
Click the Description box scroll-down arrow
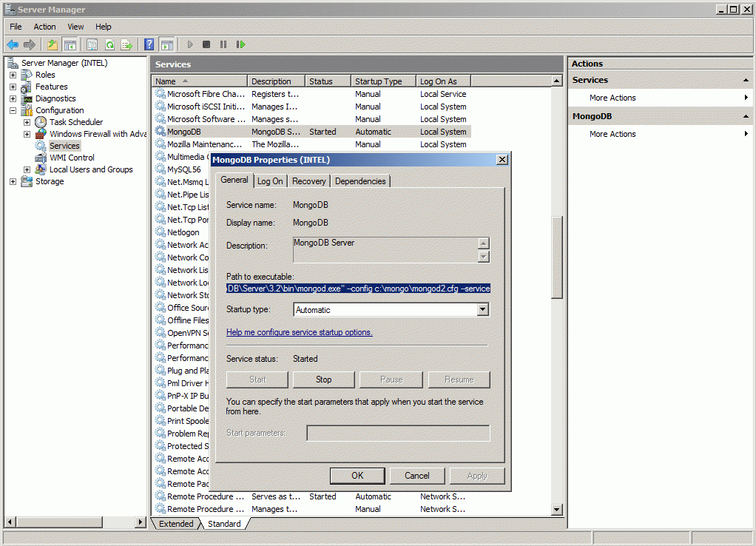coord(484,257)
